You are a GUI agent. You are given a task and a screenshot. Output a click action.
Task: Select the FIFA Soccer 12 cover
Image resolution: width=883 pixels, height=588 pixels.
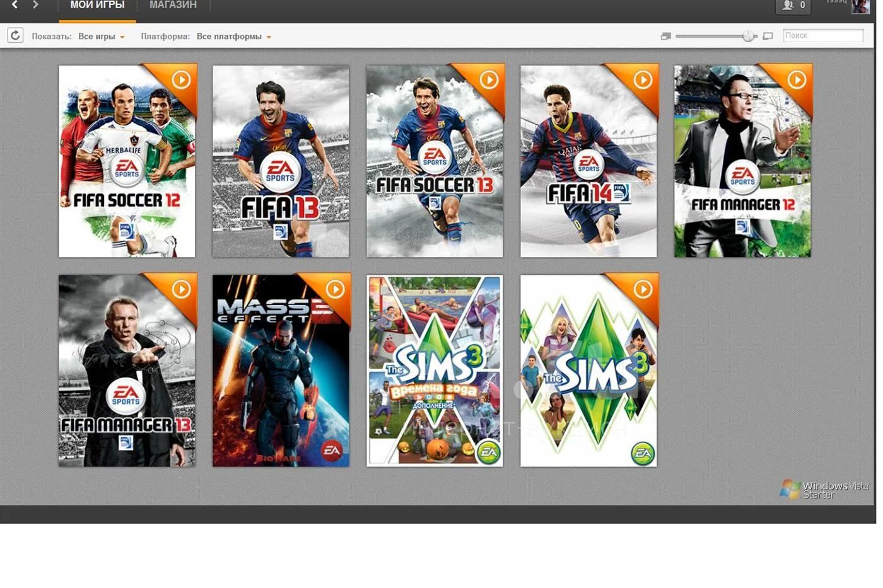(x=127, y=161)
